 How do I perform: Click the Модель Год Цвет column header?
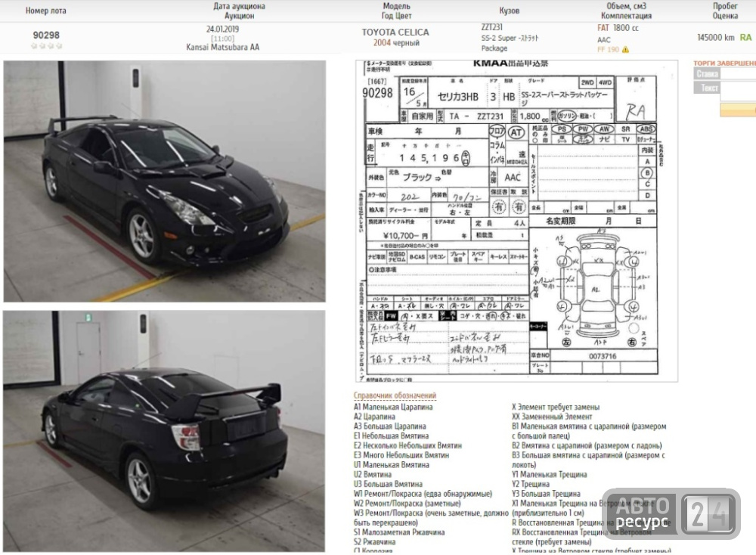pos(396,11)
